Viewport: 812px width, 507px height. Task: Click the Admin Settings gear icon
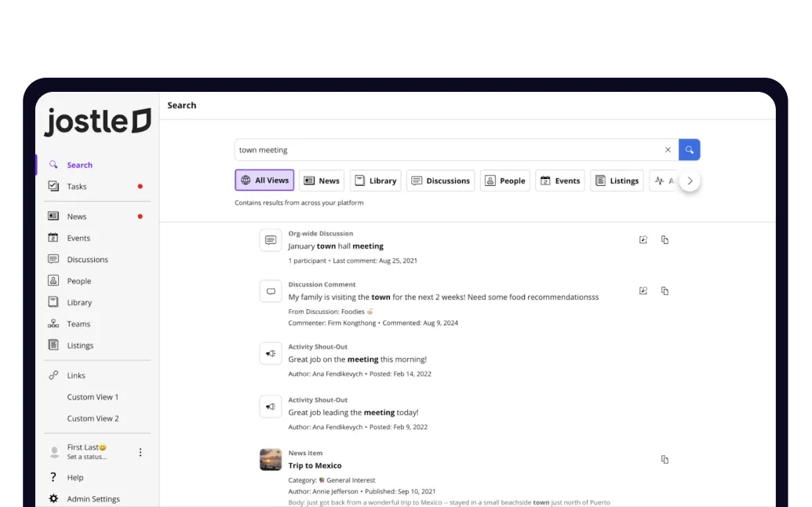tap(53, 499)
